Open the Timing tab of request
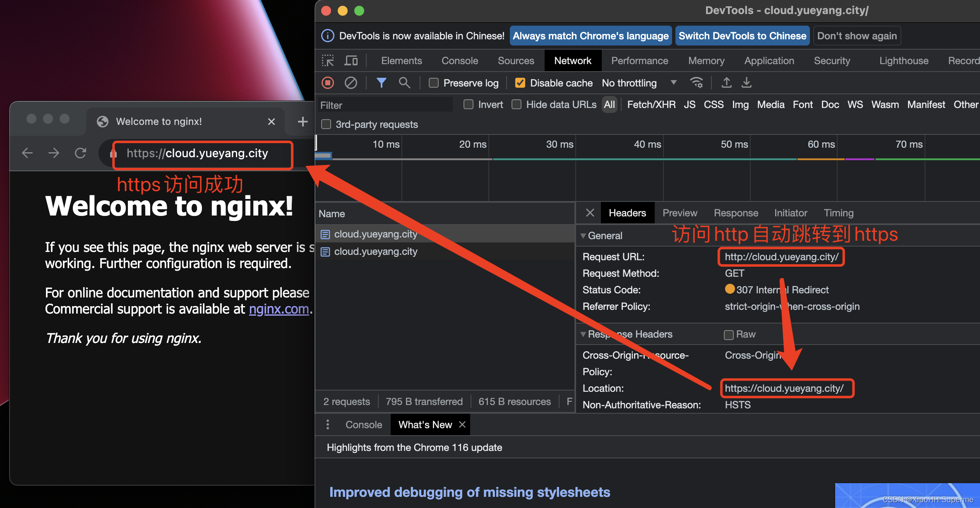This screenshot has height=508, width=980. (838, 213)
